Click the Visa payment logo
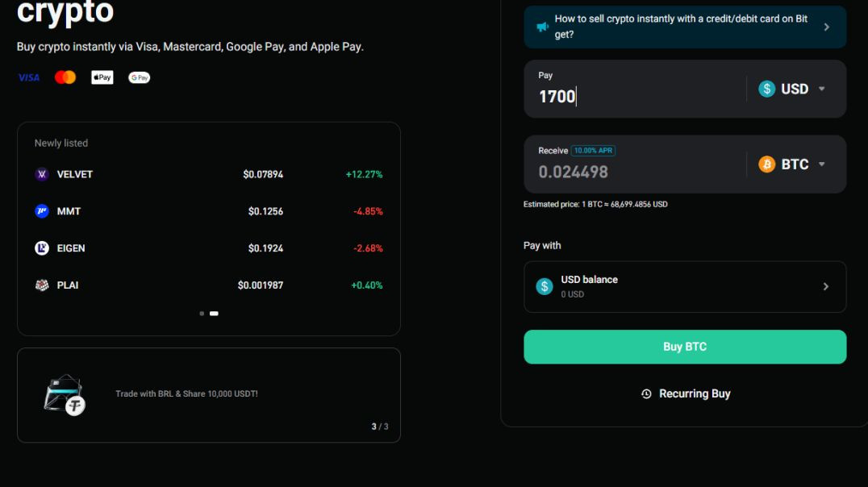Image resolution: width=868 pixels, height=487 pixels. (x=29, y=77)
